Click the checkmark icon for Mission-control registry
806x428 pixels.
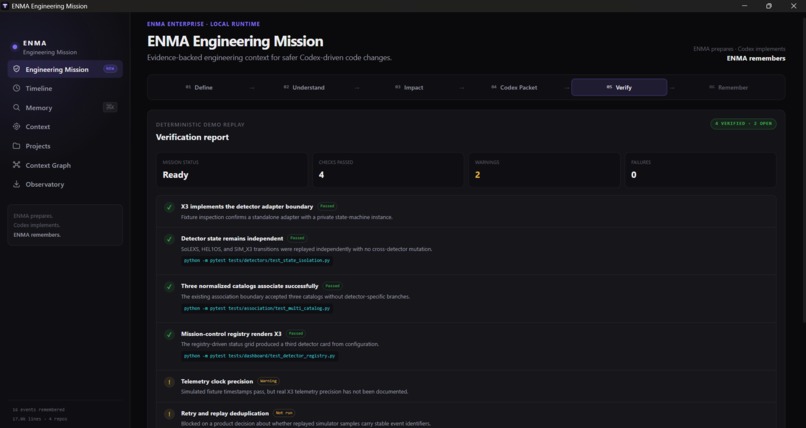(x=169, y=334)
